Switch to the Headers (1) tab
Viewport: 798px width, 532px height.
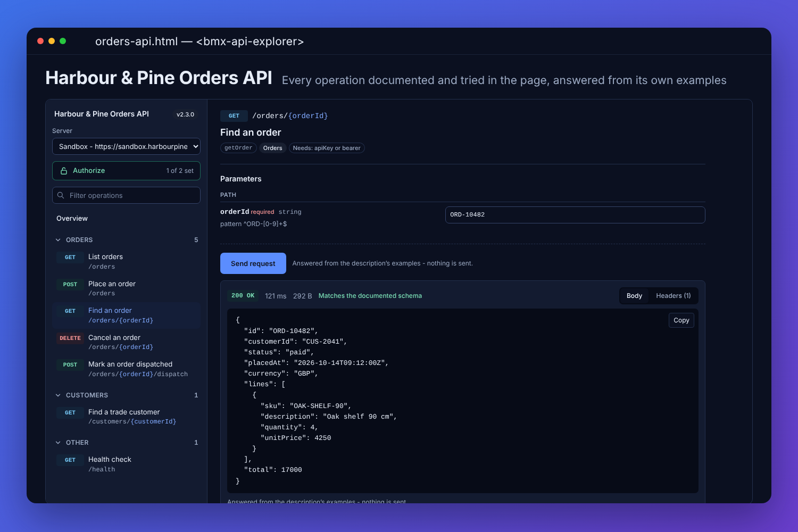[674, 296]
